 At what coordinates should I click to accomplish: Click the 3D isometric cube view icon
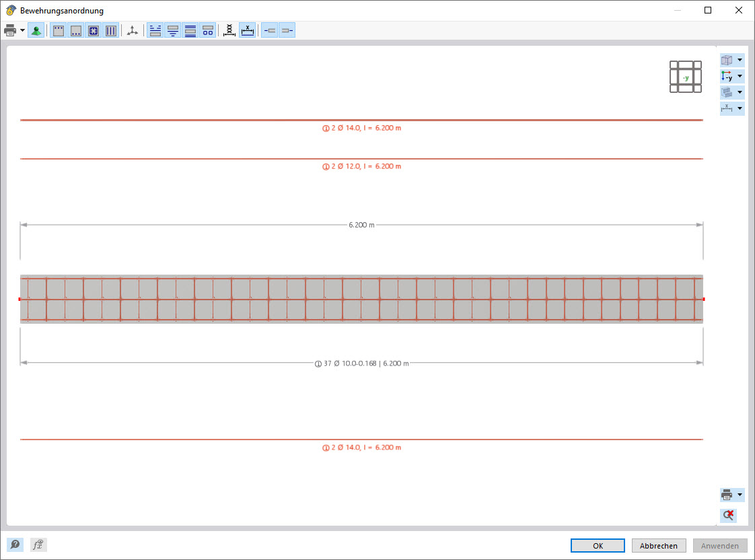click(x=727, y=60)
